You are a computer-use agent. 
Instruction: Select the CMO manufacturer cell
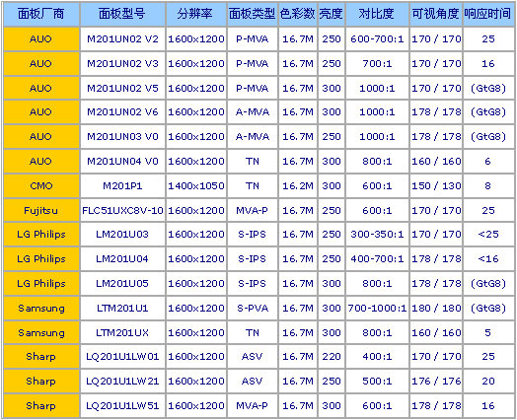click(x=41, y=185)
